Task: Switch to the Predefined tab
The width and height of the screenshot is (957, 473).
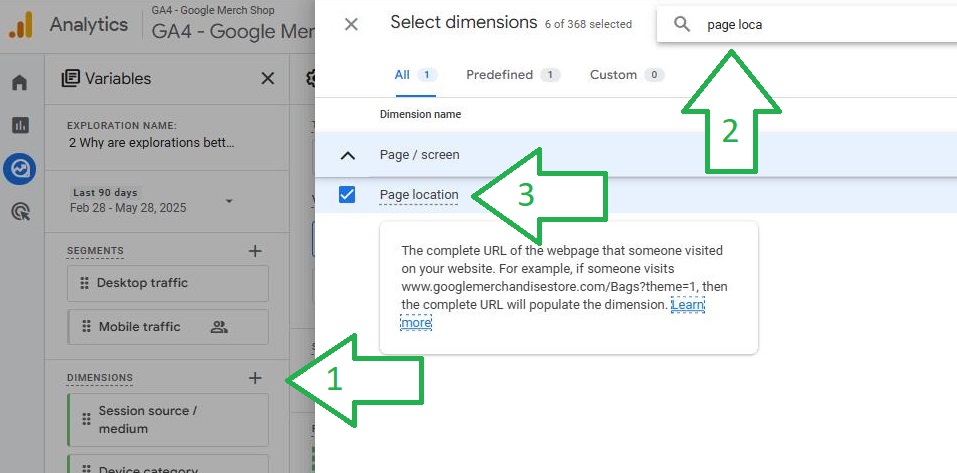Action: (x=513, y=74)
